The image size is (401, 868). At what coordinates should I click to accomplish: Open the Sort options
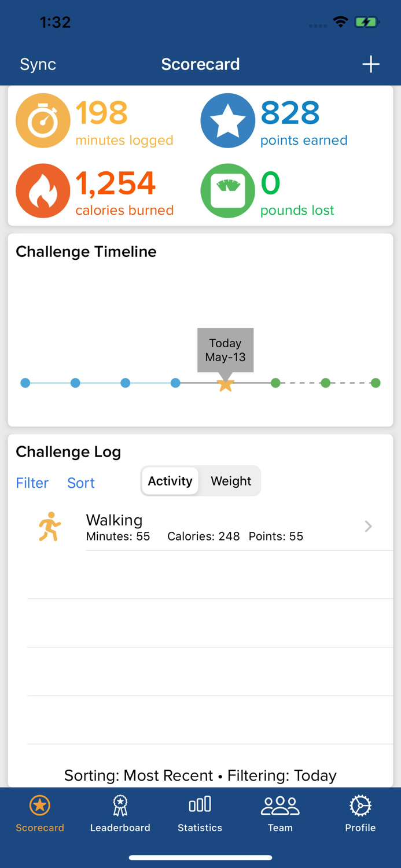pyautogui.click(x=80, y=483)
